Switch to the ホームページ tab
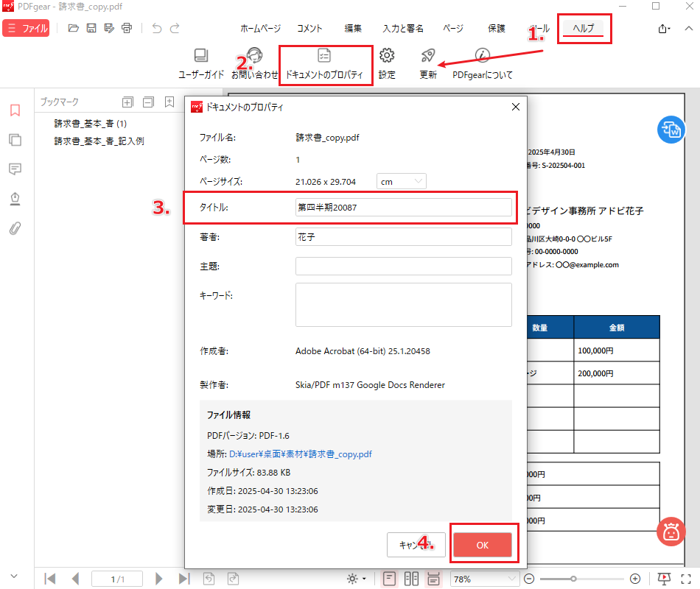 pyautogui.click(x=260, y=29)
